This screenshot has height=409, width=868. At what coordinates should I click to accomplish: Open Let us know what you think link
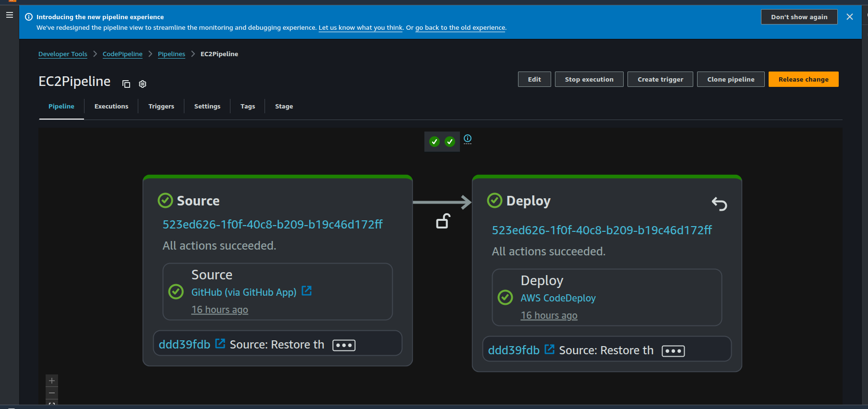361,28
